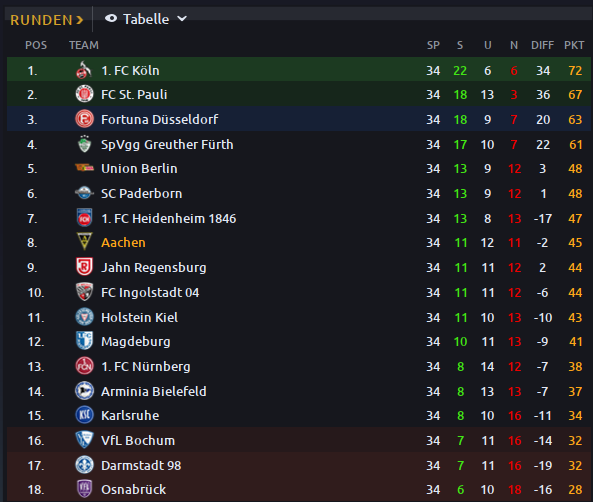Toggle the eye icon beside Tabelle
Viewport: 593px width, 502px height.
[x=111, y=18]
